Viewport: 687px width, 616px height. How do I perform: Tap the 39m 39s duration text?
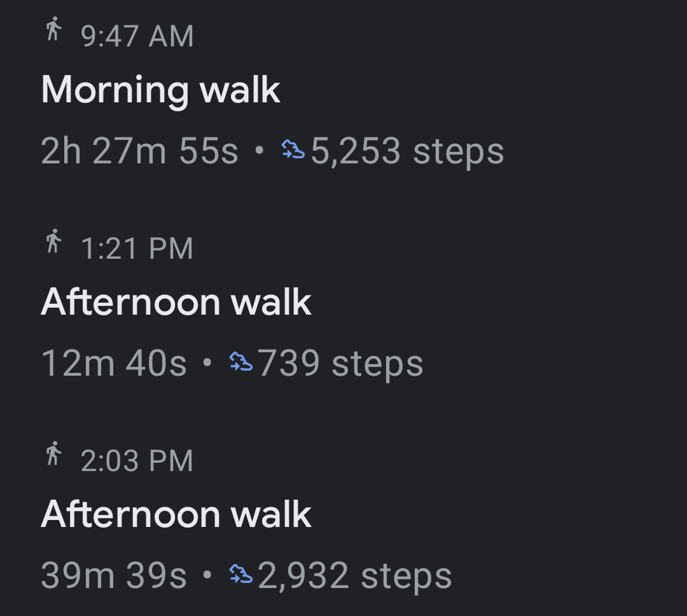pos(114,576)
